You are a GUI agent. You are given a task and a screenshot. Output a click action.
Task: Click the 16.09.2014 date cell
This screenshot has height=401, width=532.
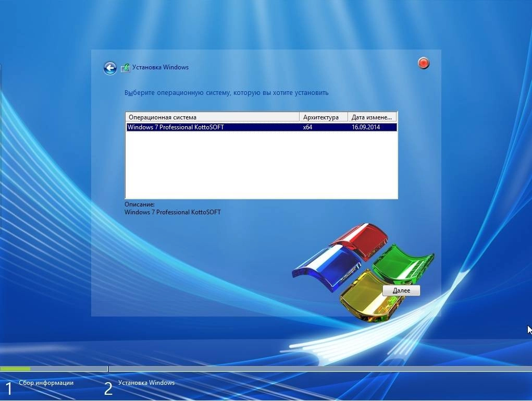(366, 127)
